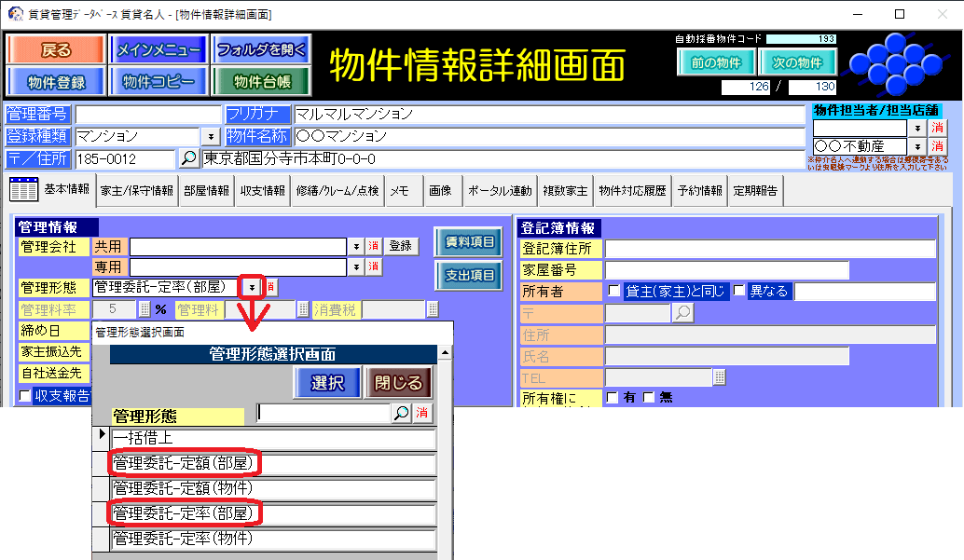Click the 次の物件 button
The width and height of the screenshot is (964, 560).
(x=797, y=63)
